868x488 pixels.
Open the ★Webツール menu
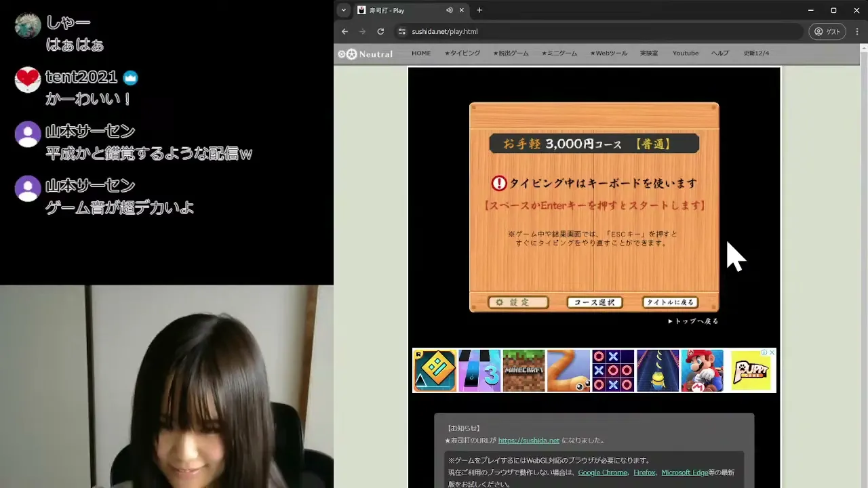609,53
